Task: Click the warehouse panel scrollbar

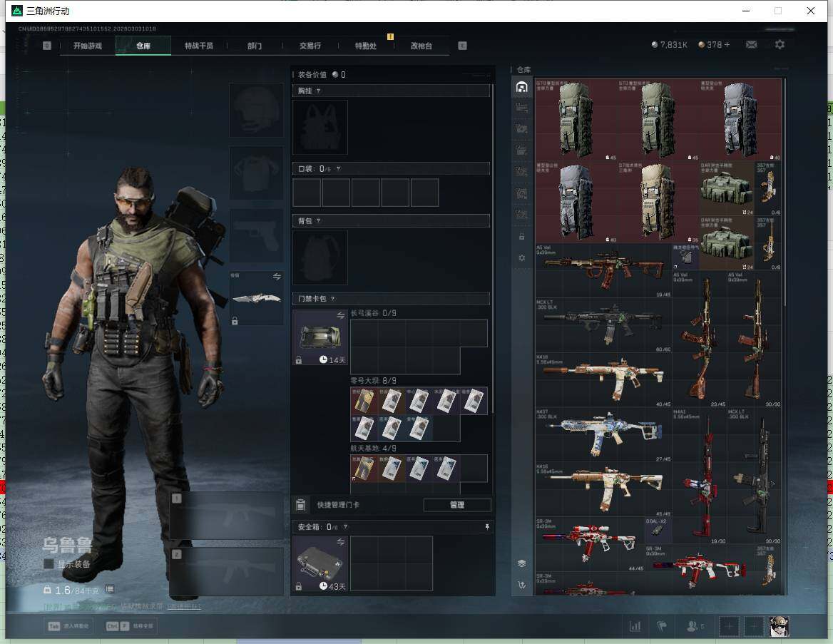Action: pos(785,191)
